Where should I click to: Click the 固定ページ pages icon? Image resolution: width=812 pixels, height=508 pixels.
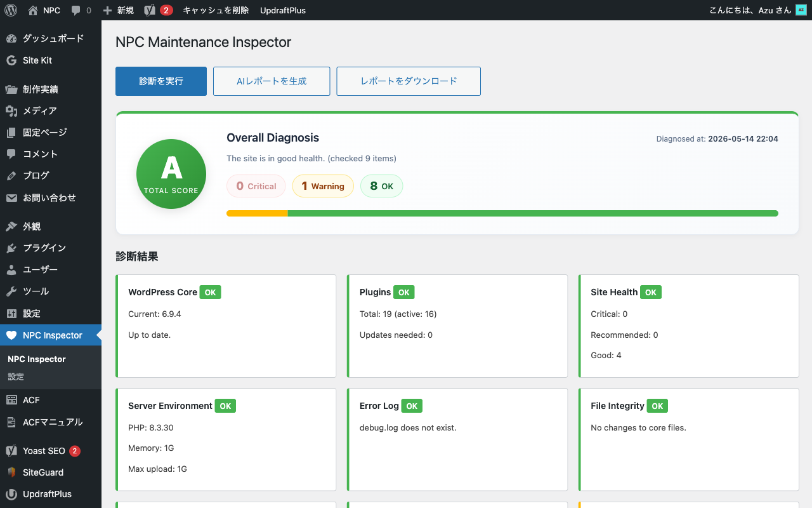coord(11,133)
